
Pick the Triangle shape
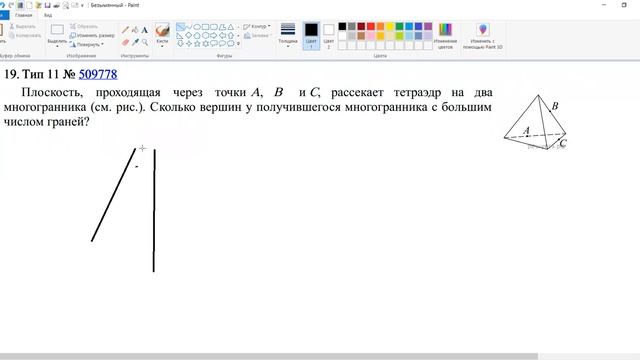click(231, 27)
